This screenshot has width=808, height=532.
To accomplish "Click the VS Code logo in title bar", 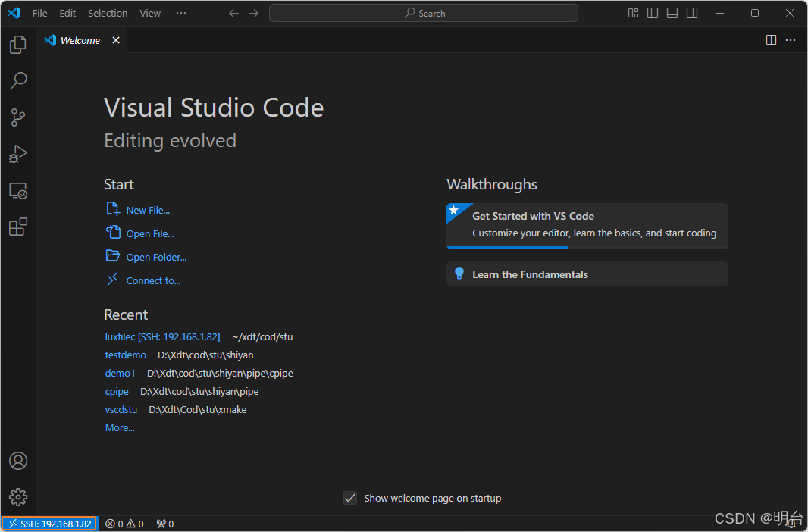I will (14, 13).
